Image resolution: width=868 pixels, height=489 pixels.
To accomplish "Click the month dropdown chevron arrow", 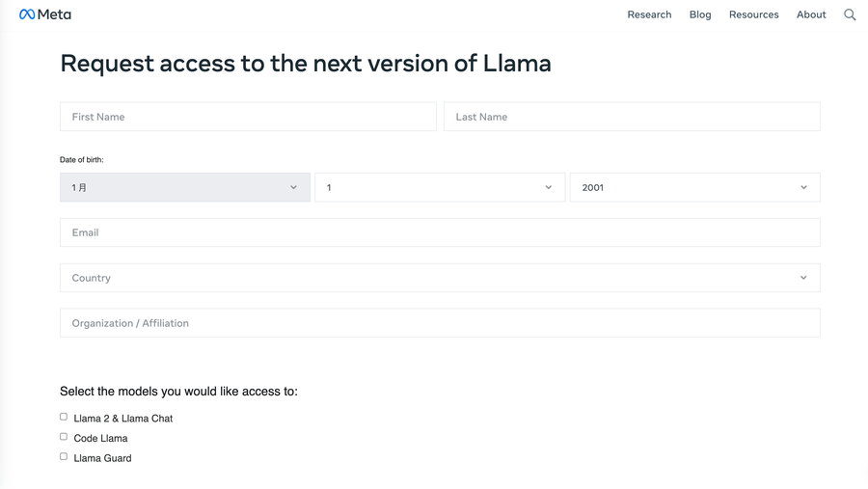I will tap(293, 187).
